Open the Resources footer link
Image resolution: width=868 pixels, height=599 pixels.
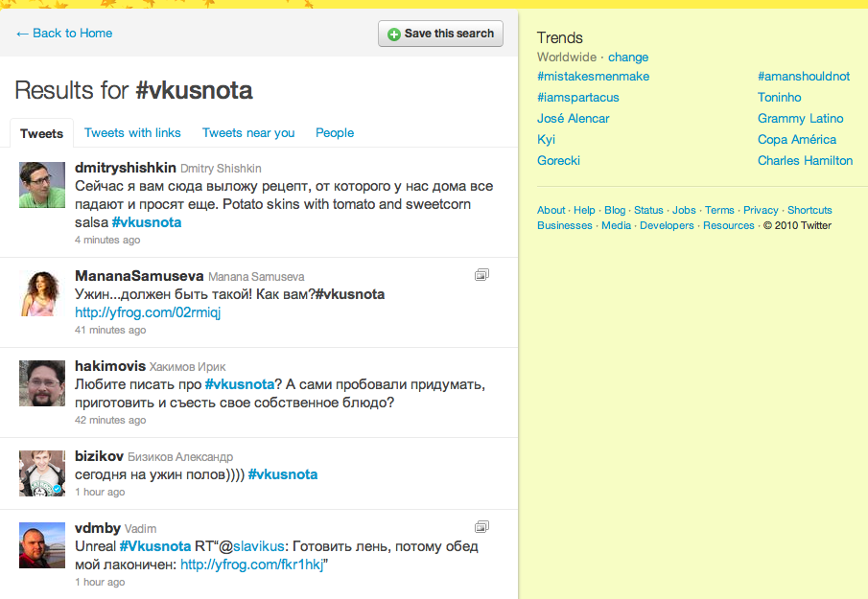(729, 225)
